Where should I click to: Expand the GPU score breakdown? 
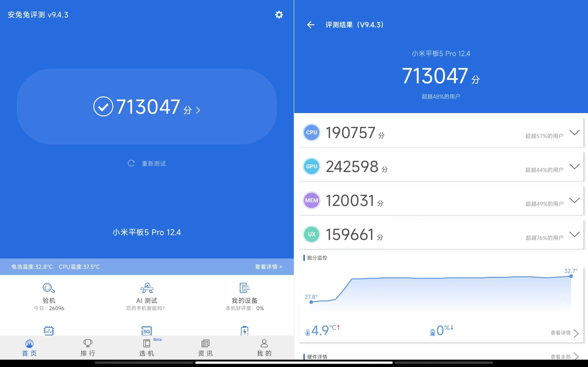pos(574,167)
